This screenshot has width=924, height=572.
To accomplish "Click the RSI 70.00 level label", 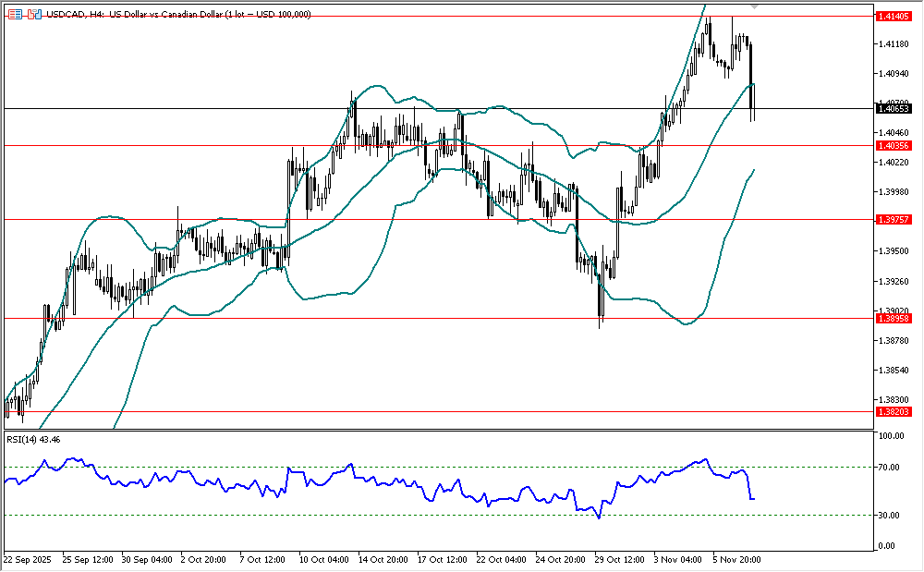I will point(891,469).
